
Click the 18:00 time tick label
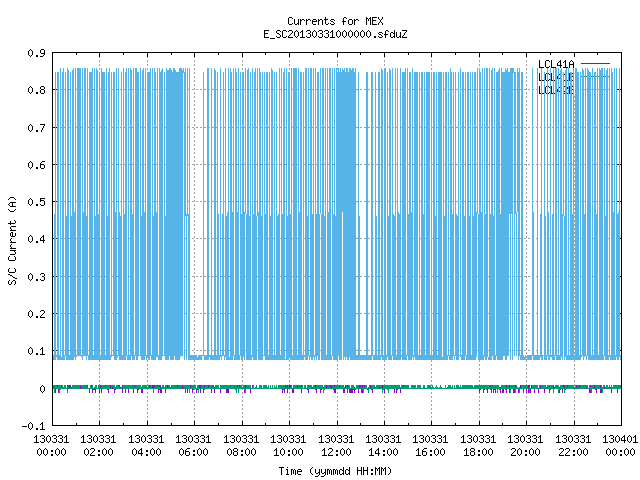point(478,452)
